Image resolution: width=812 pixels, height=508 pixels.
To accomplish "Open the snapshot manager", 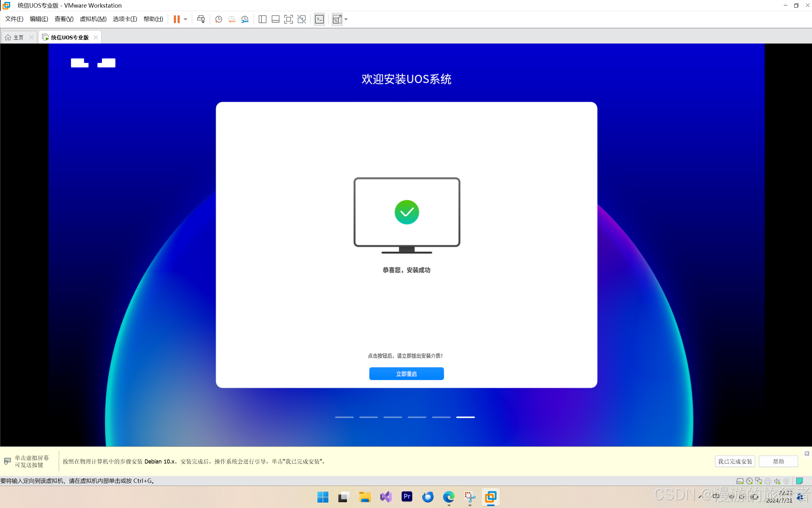I will point(245,19).
